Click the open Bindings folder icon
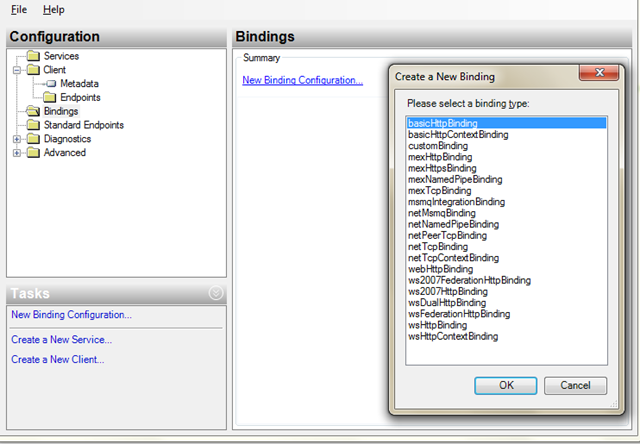640x444 pixels. tap(33, 111)
